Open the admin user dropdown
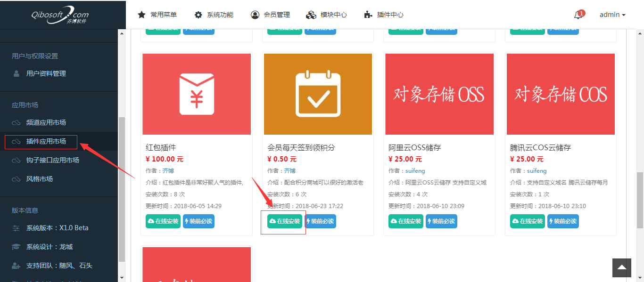This screenshot has width=644, height=282. (612, 15)
